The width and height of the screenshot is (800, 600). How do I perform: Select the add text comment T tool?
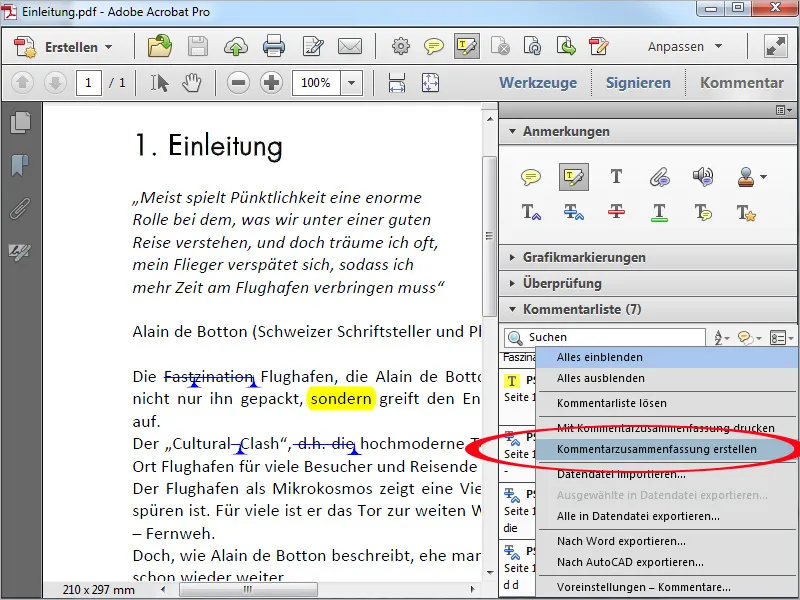616,177
